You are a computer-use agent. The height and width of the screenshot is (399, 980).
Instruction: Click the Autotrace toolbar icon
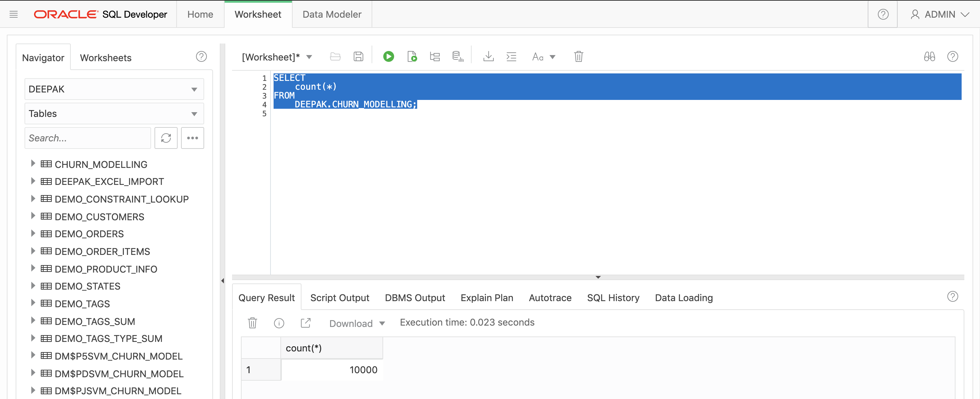pyautogui.click(x=458, y=56)
